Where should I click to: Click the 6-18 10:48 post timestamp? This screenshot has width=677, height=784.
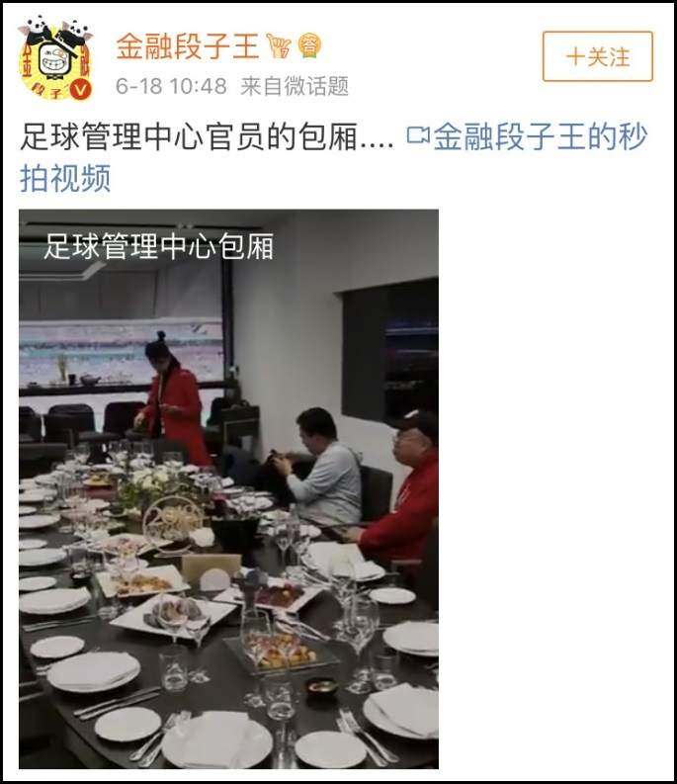pyautogui.click(x=171, y=86)
